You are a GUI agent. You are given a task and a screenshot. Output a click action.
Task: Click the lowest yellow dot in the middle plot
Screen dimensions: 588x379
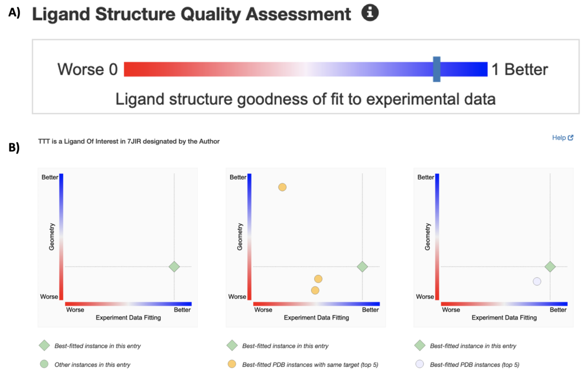click(x=315, y=290)
